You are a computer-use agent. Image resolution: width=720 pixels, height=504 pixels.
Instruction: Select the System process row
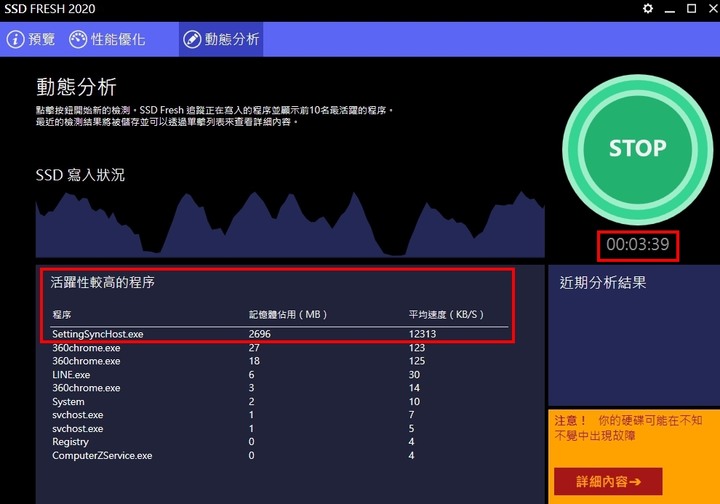click(x=280, y=402)
